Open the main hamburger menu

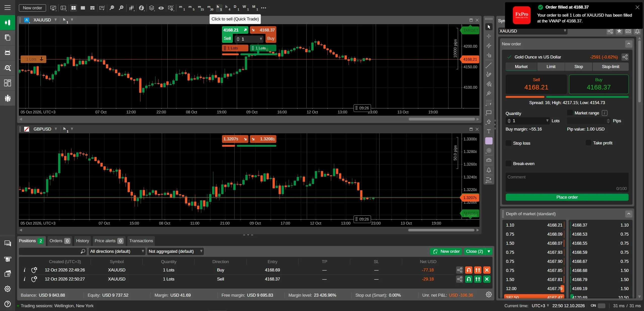(8, 8)
